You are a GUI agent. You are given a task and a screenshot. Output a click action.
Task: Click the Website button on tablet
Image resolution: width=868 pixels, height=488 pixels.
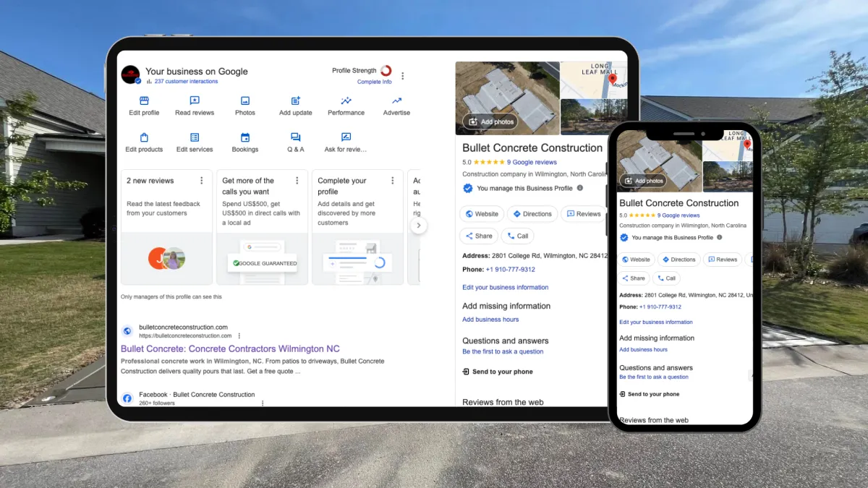click(x=482, y=214)
